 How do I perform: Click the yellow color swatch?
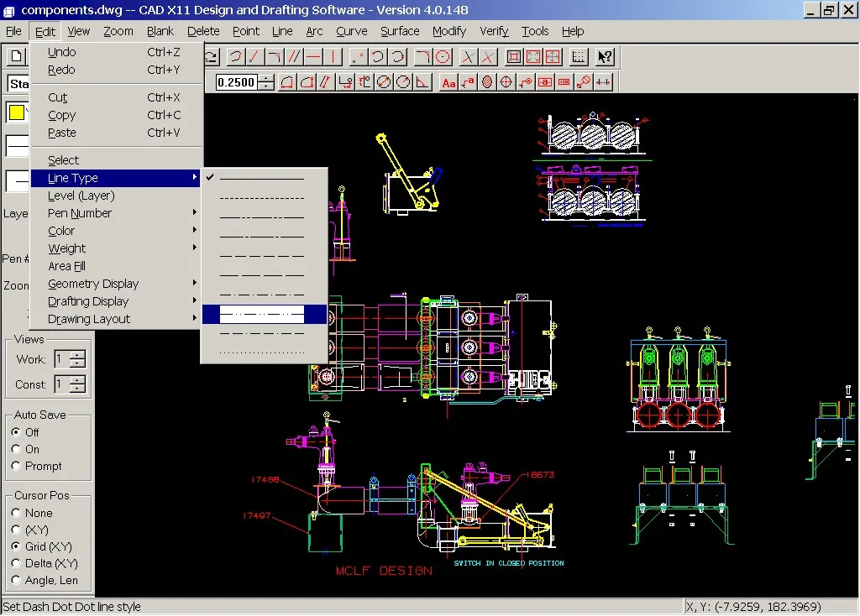click(16, 111)
